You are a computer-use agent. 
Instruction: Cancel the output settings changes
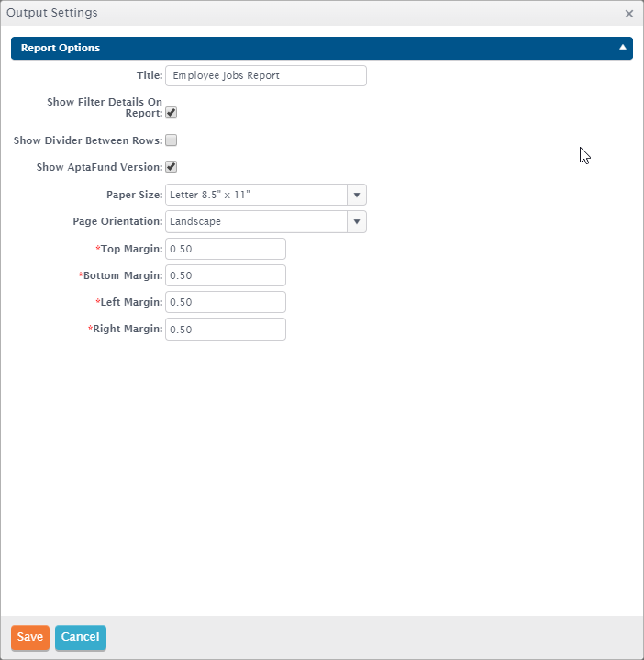point(81,637)
